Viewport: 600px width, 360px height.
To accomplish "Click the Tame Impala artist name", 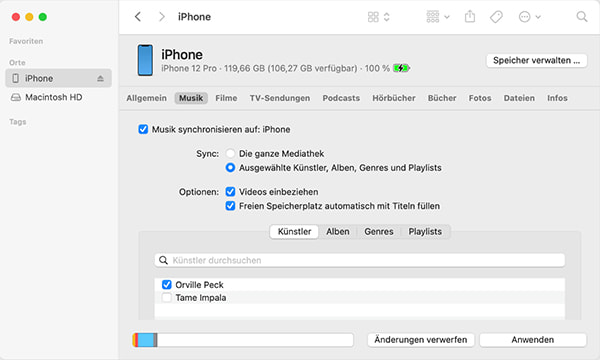I will [201, 298].
